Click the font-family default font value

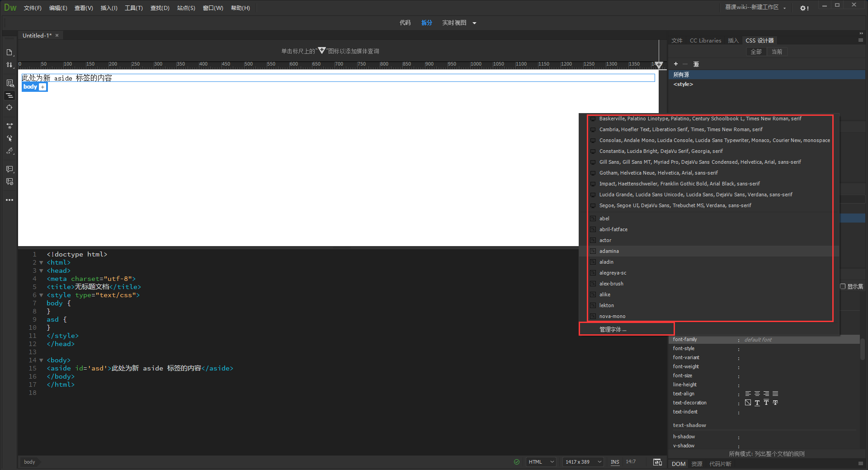coord(758,340)
